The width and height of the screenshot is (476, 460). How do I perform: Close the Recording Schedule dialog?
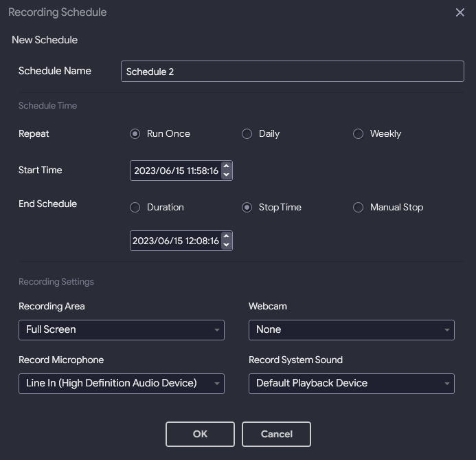click(x=460, y=12)
